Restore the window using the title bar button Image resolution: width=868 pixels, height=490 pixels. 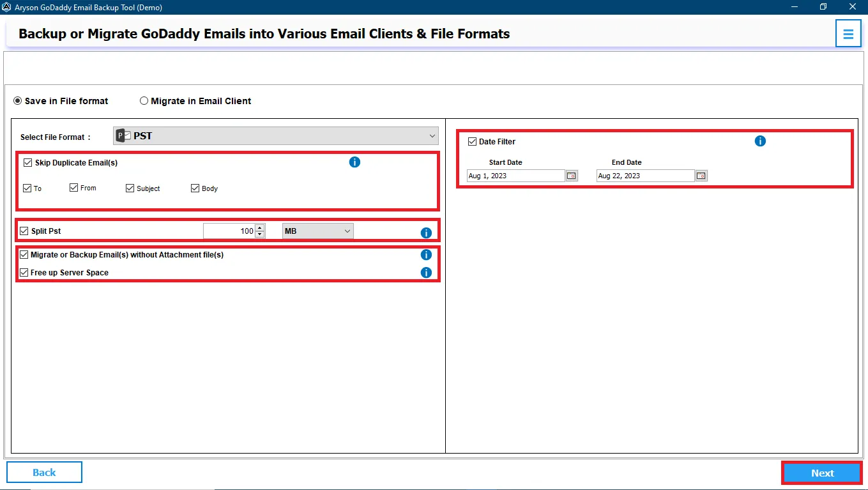click(823, 7)
